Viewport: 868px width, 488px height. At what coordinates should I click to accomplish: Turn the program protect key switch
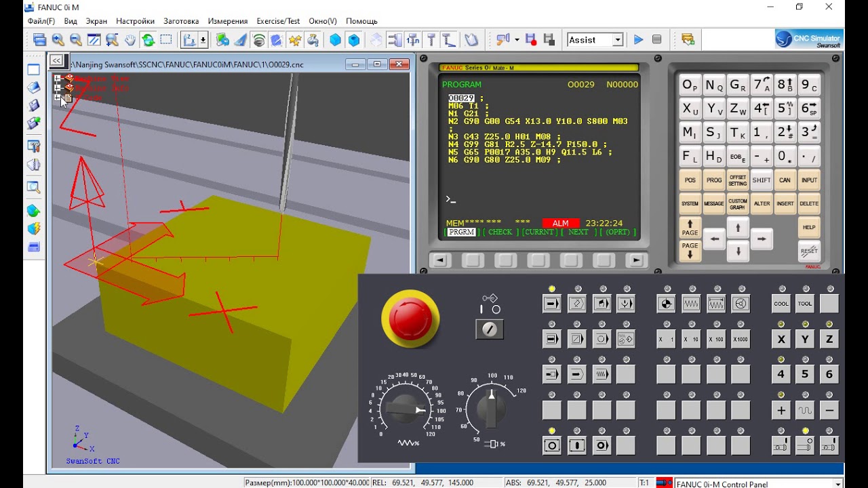coord(490,329)
